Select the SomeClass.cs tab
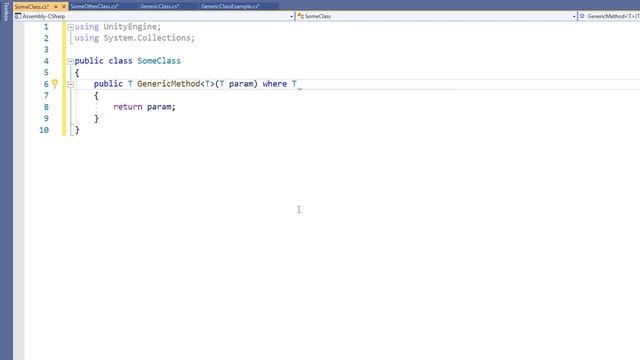Viewport: 640px width, 360px height. point(32,7)
